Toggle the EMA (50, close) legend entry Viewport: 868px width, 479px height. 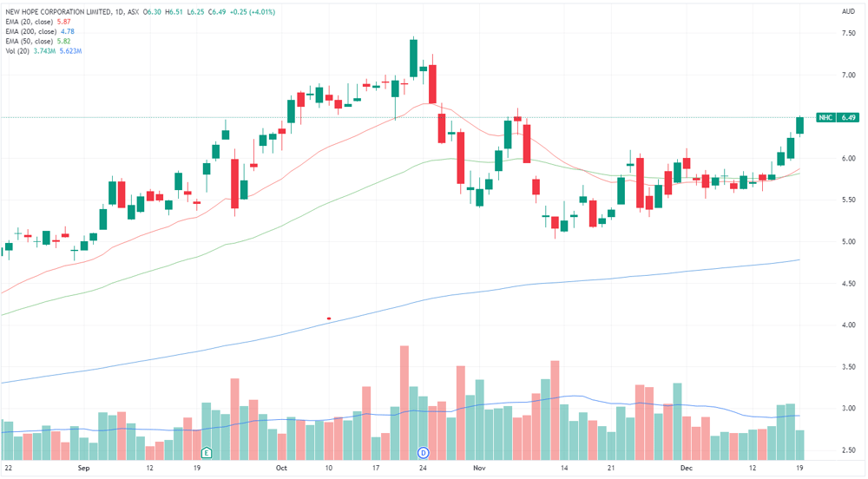[38, 42]
